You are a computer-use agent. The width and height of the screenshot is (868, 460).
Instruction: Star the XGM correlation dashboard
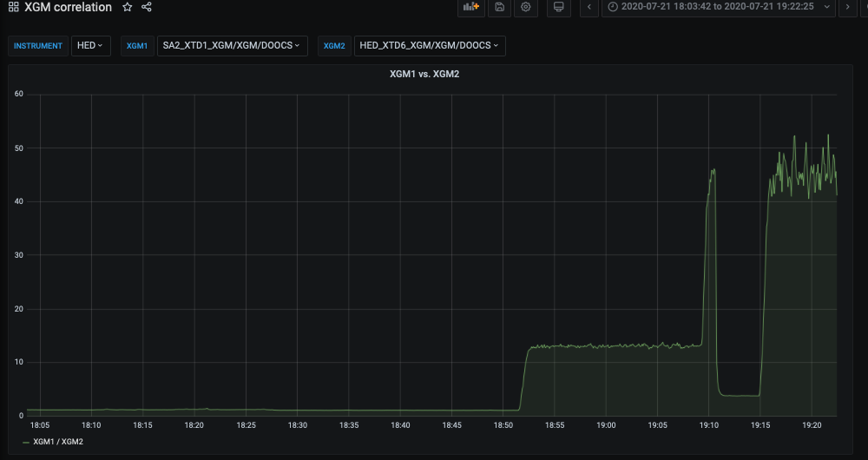[128, 7]
